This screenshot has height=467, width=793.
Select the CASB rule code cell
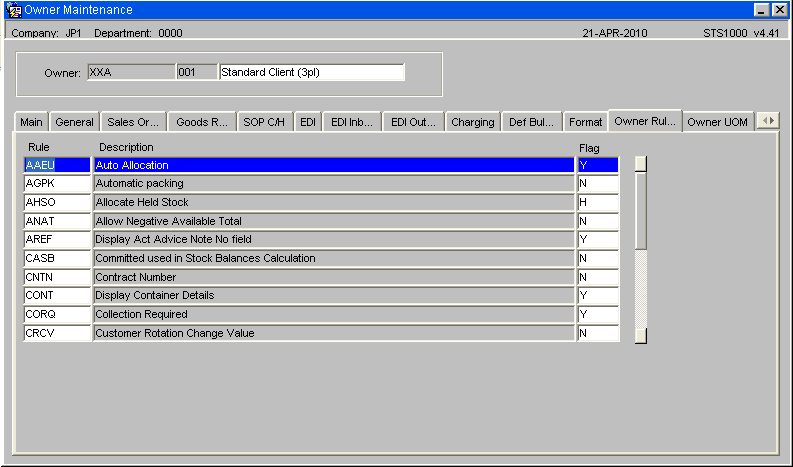57,259
